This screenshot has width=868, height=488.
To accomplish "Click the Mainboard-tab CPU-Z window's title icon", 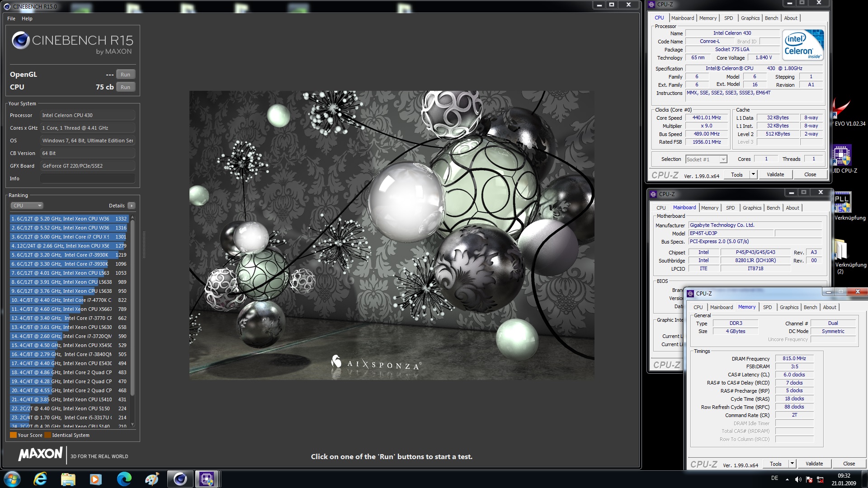I will (x=653, y=194).
